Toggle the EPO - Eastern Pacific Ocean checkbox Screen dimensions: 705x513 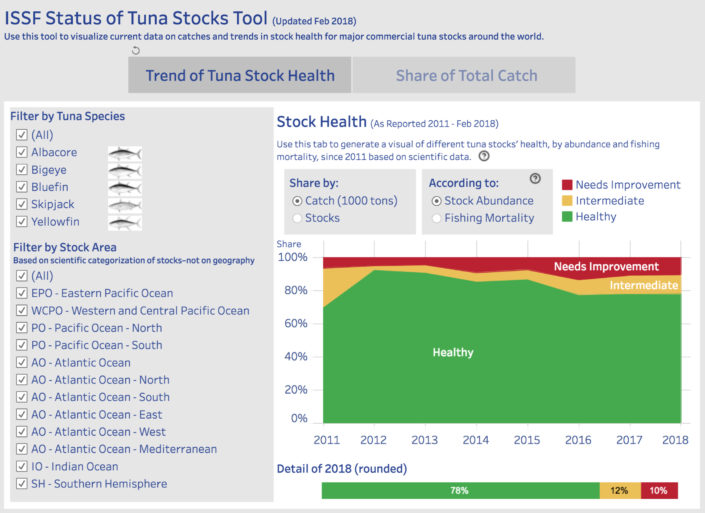click(x=22, y=293)
